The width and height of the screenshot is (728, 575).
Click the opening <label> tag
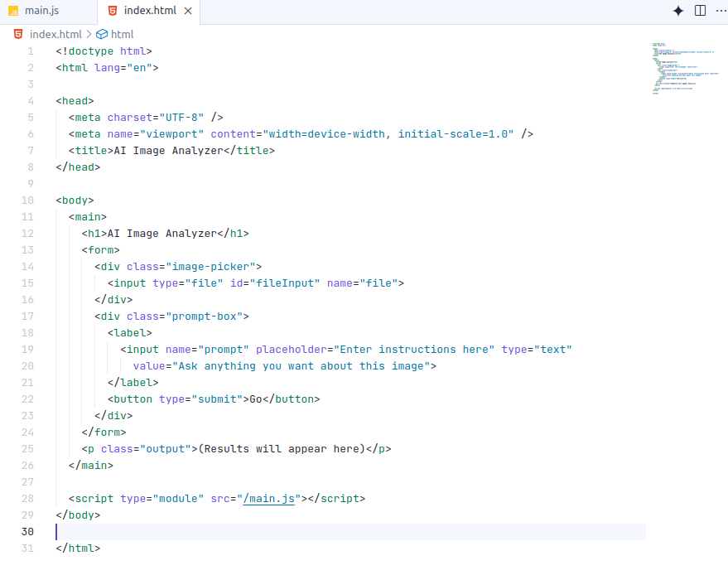(129, 333)
